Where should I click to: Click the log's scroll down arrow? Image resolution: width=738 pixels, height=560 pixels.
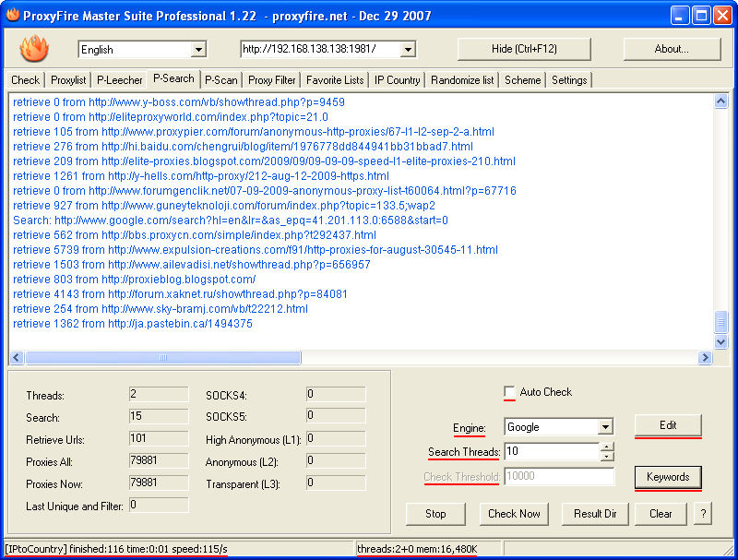pyautogui.click(x=720, y=341)
